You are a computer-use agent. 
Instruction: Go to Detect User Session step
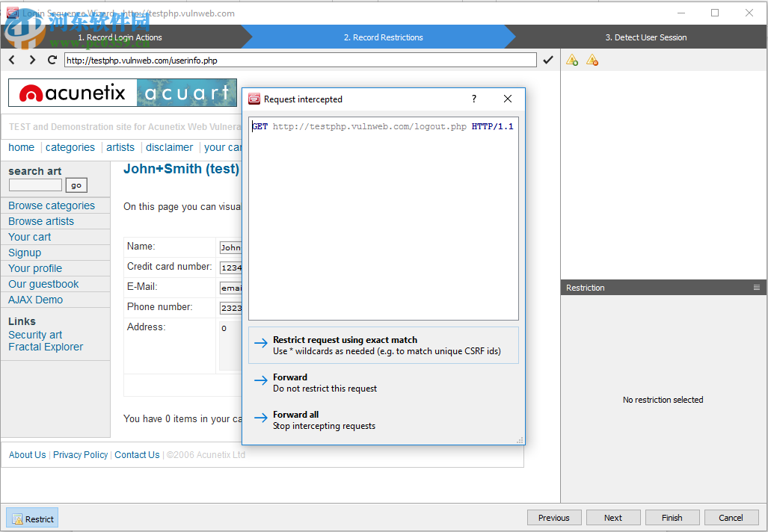point(646,37)
